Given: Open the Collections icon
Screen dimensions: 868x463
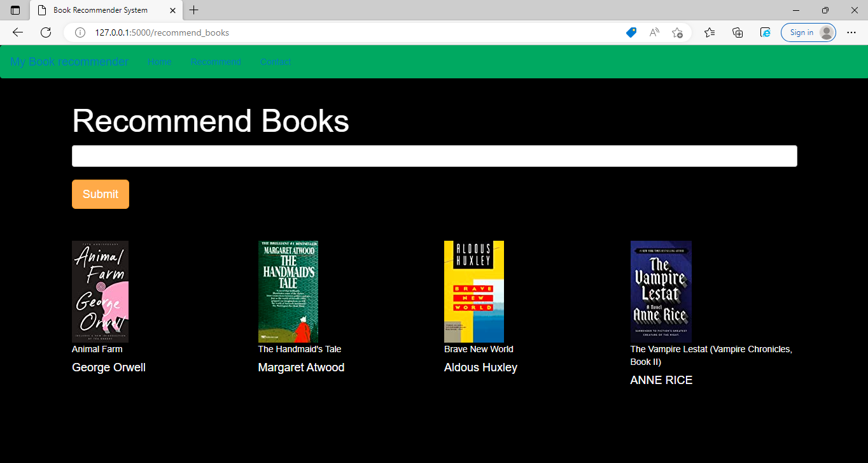Looking at the screenshot, I should pos(738,32).
